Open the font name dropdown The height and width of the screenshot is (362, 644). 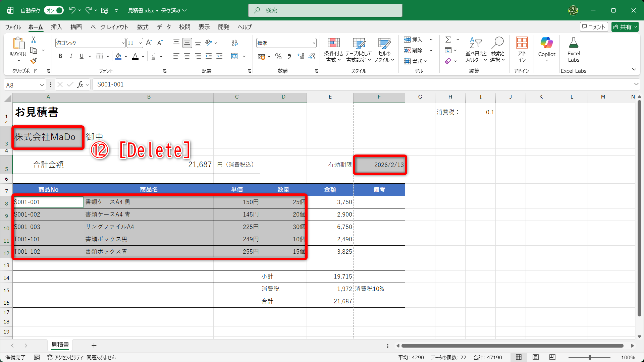(x=123, y=43)
